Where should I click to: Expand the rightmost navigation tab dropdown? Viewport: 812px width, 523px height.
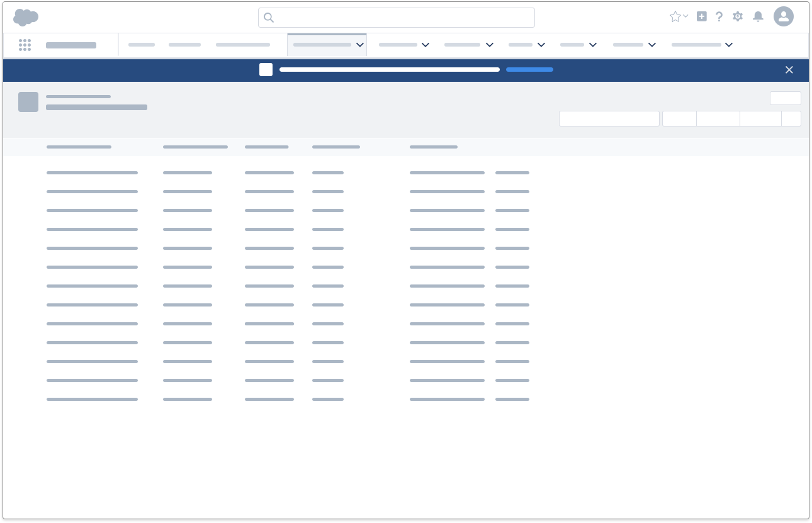click(x=729, y=45)
